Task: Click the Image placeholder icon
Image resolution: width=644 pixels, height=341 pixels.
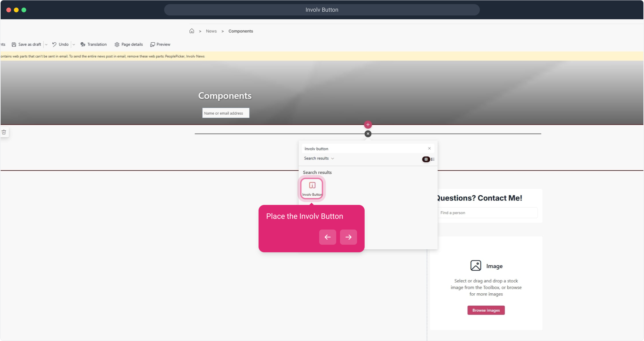Action: (x=476, y=266)
